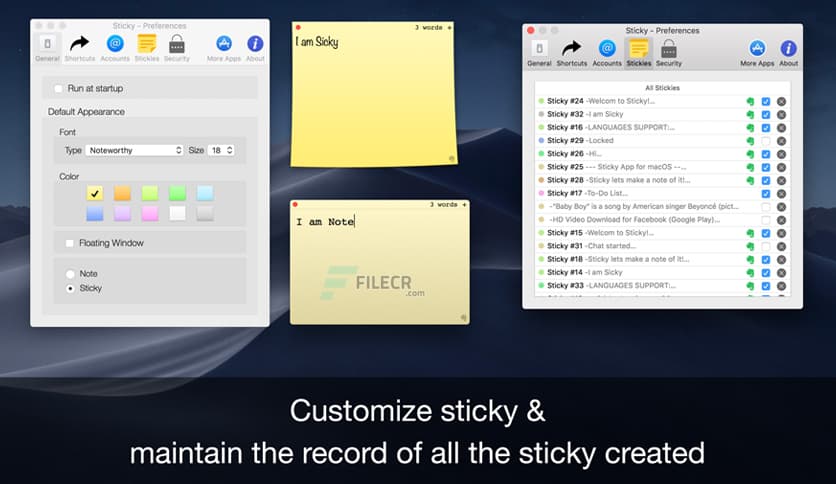Choose the lavender default color swatch
The height and width of the screenshot is (484, 836).
coord(122,213)
